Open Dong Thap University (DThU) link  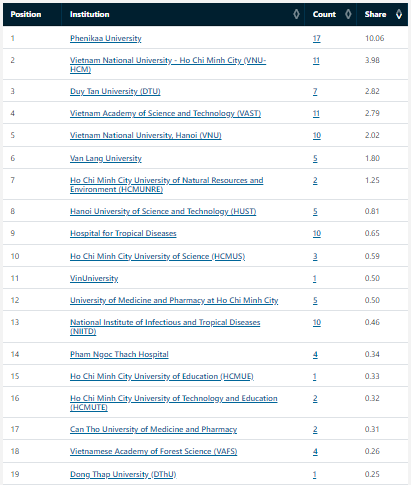click(x=123, y=474)
